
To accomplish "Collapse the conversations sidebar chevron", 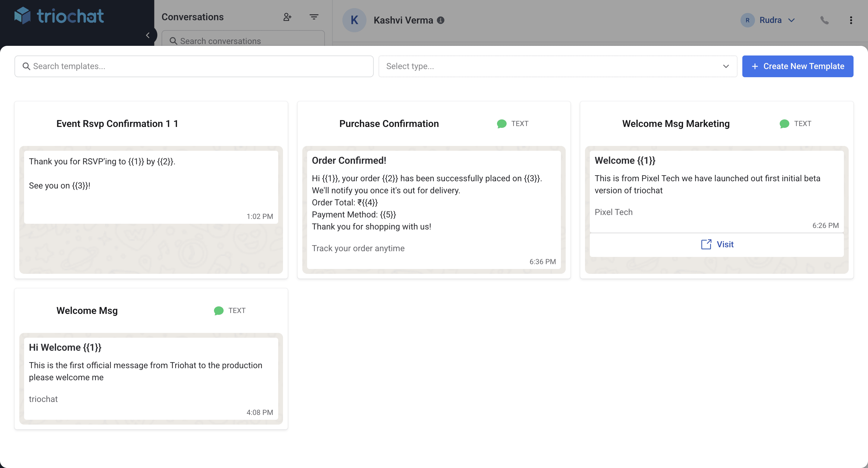I will (x=148, y=35).
